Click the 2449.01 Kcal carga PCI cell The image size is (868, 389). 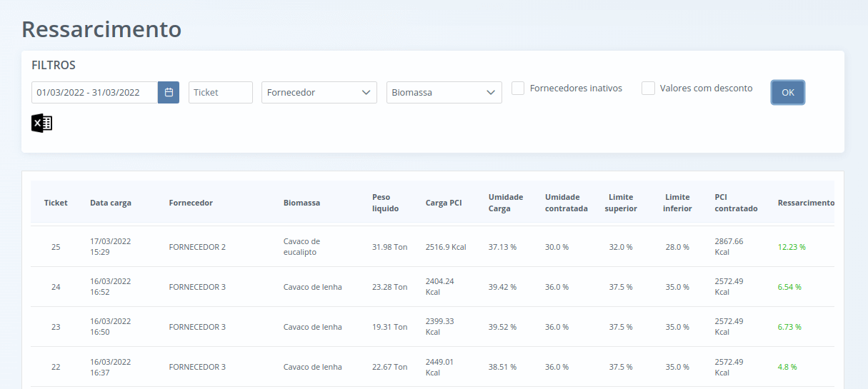439,367
